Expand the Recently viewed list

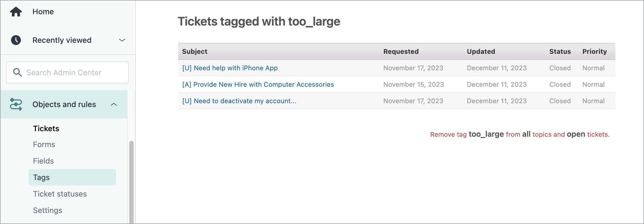click(x=122, y=40)
